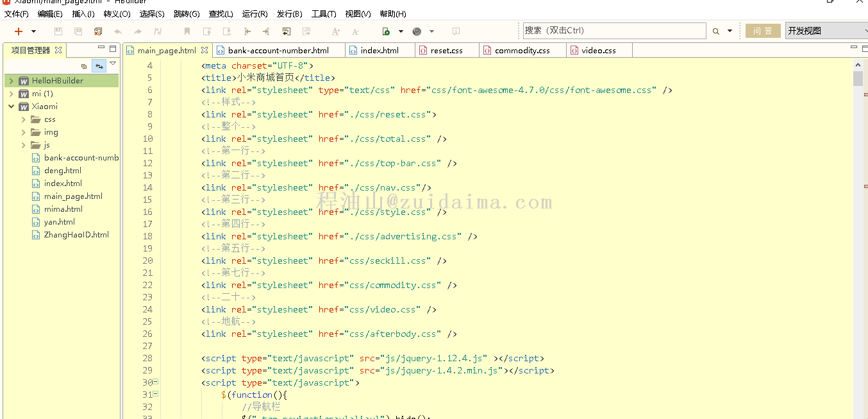The width and height of the screenshot is (868, 419).
Task: Open the 发行(B) menu
Action: point(290,13)
